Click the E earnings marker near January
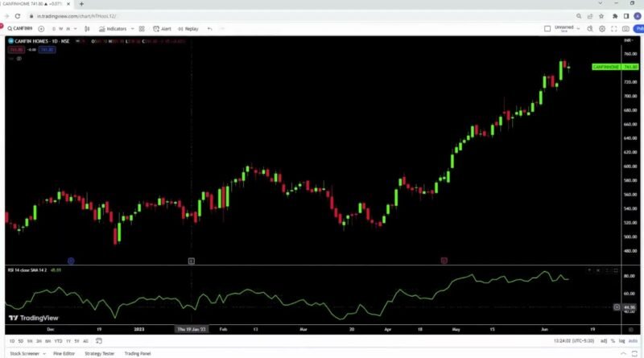644x358 pixels. (192, 261)
